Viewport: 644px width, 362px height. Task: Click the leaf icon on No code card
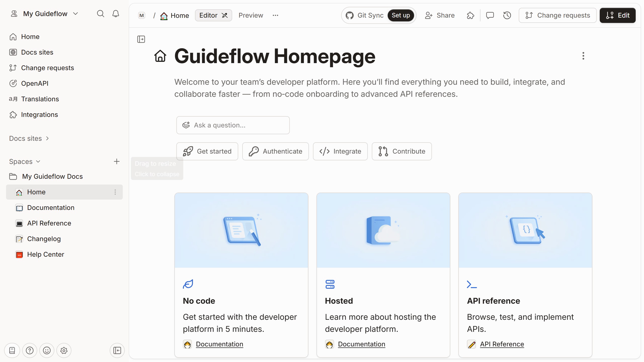[x=188, y=284]
